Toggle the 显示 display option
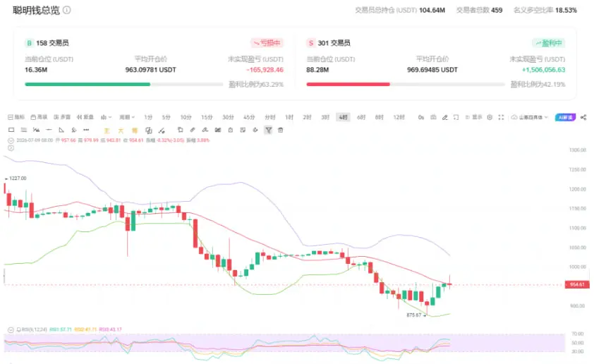This screenshot has width=594, height=364. click(x=473, y=117)
